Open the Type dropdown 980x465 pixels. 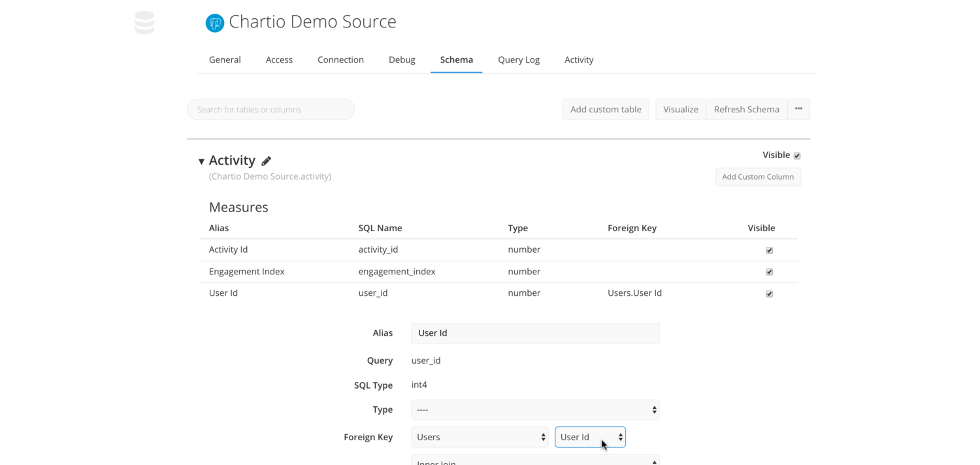535,409
